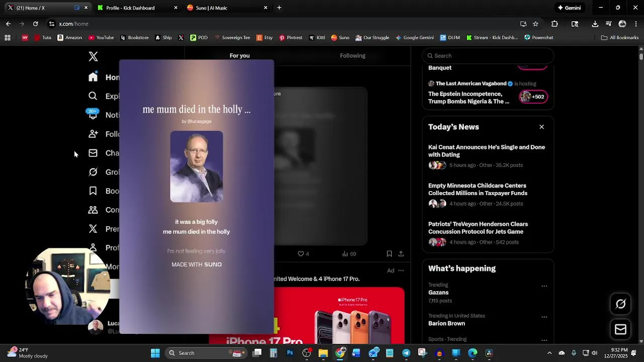Open the weather widget showing 24°F

tap(28, 352)
